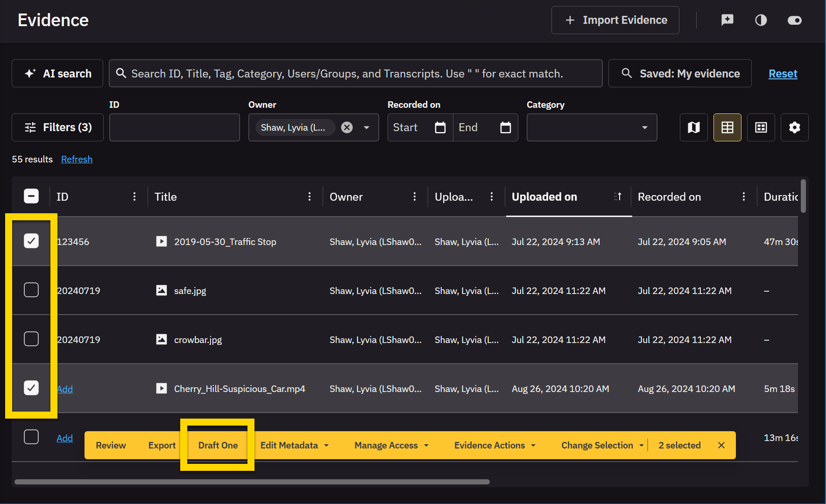This screenshot has width=826, height=504.
Task: Open the Edit Metadata dropdown
Action: pos(294,445)
